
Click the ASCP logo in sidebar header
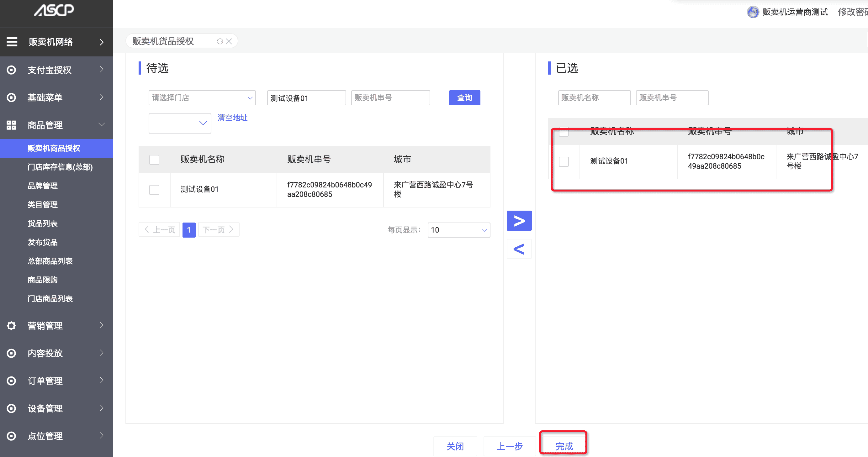[54, 10]
